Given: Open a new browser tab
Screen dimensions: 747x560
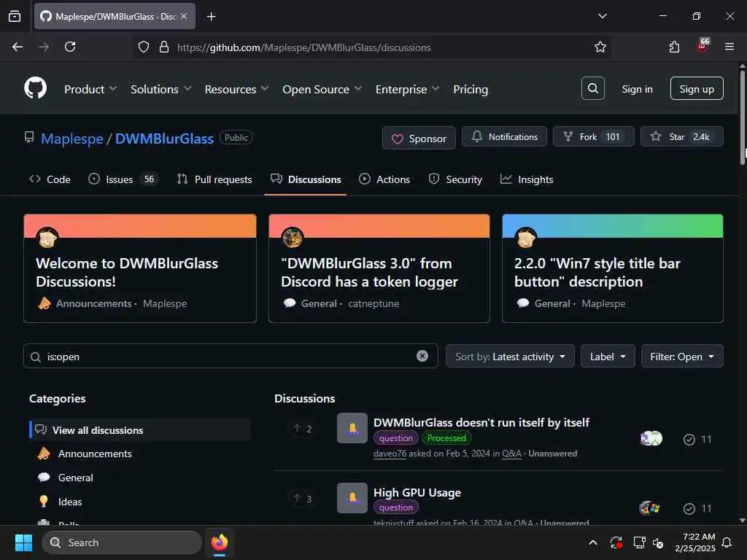Looking at the screenshot, I should click(211, 17).
